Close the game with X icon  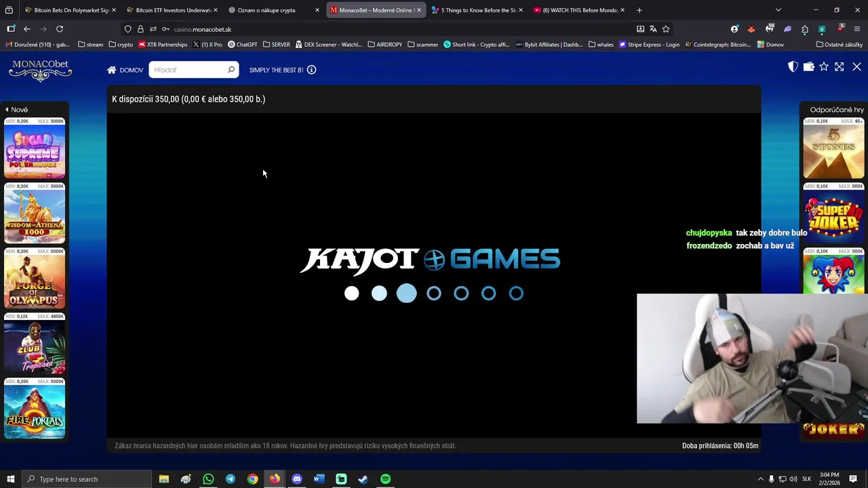pyautogui.click(x=856, y=66)
